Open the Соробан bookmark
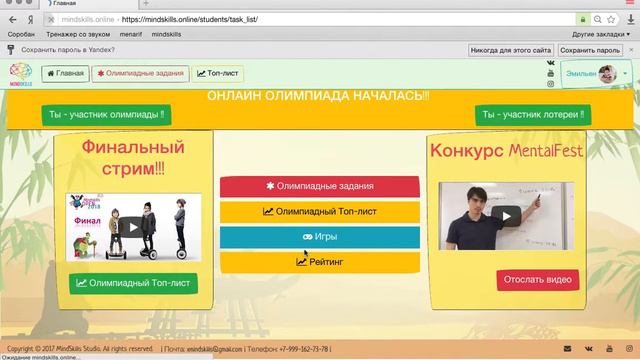 [21, 34]
